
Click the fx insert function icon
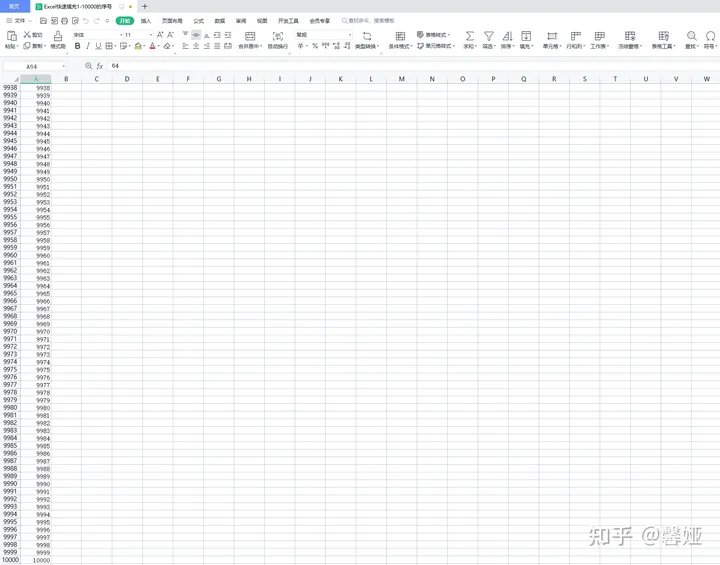click(x=100, y=66)
